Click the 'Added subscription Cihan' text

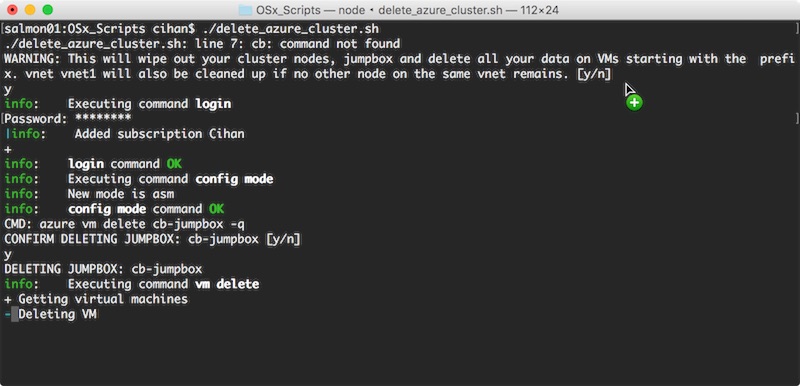[159, 134]
